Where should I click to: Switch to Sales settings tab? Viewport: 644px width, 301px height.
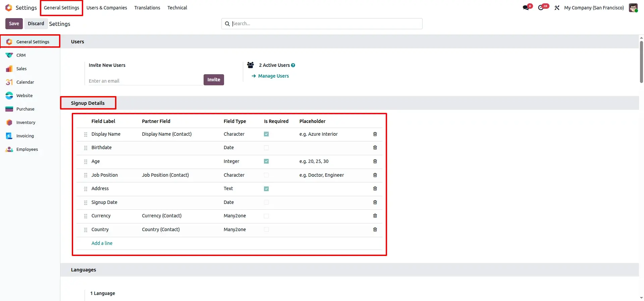point(30,69)
